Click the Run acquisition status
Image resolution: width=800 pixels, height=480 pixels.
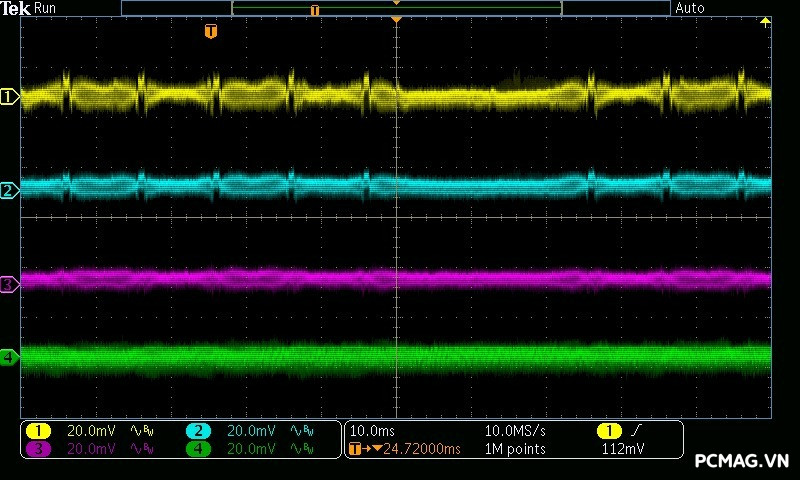(x=46, y=8)
